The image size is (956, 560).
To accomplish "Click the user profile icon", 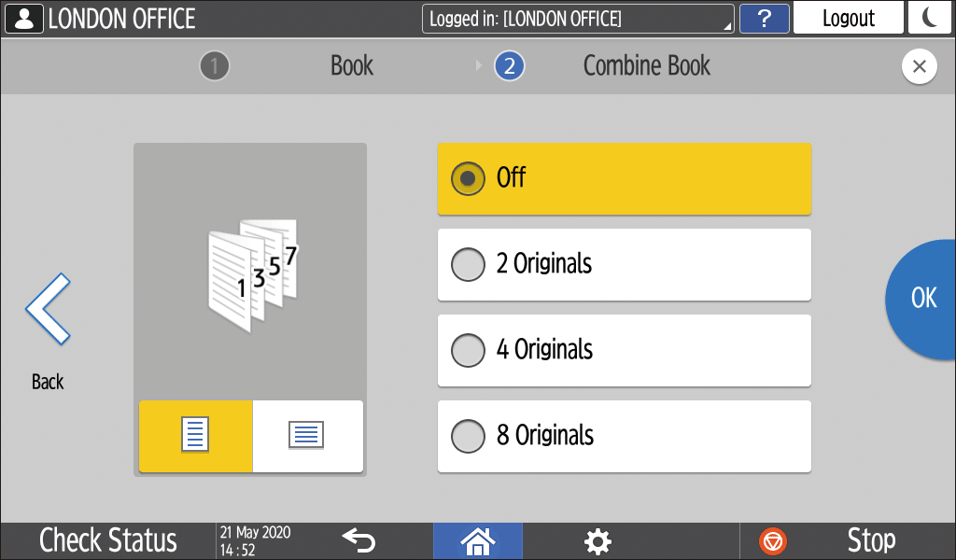I will (x=23, y=18).
